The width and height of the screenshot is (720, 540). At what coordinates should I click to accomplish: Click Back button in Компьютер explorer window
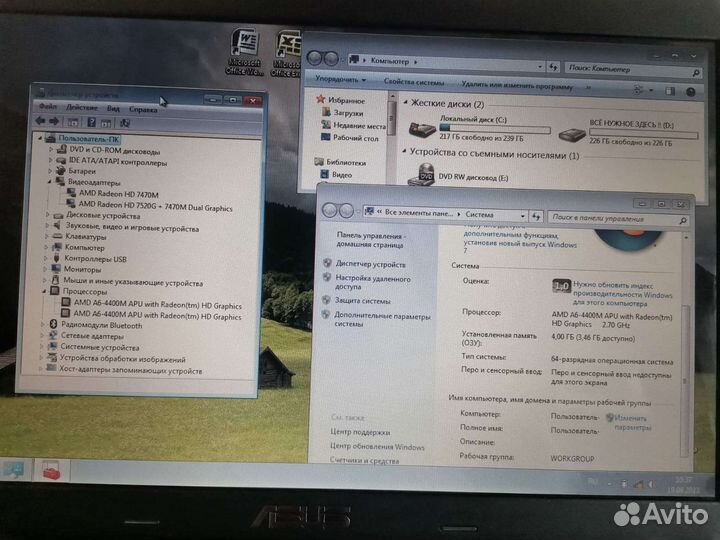coord(315,58)
